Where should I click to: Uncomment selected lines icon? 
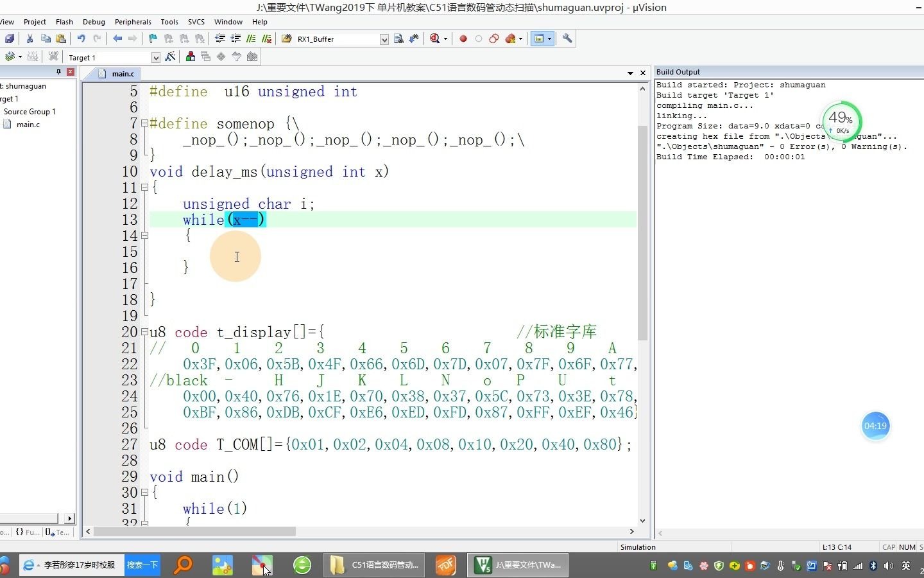coord(266,39)
